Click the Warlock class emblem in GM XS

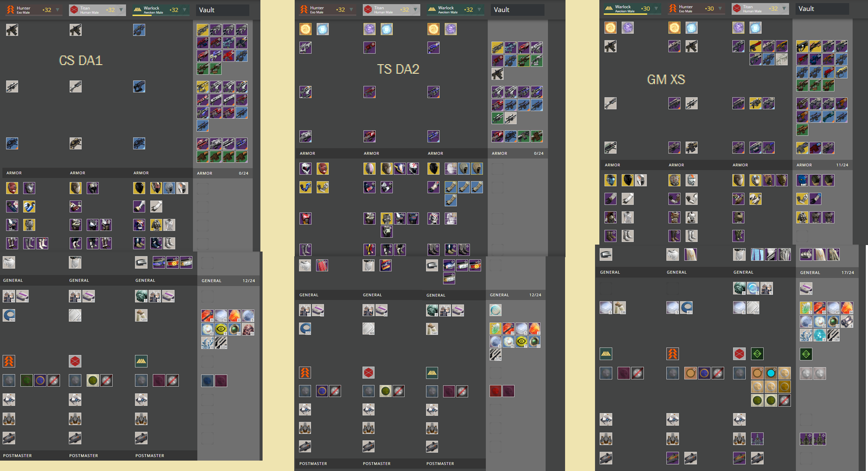[606, 354]
